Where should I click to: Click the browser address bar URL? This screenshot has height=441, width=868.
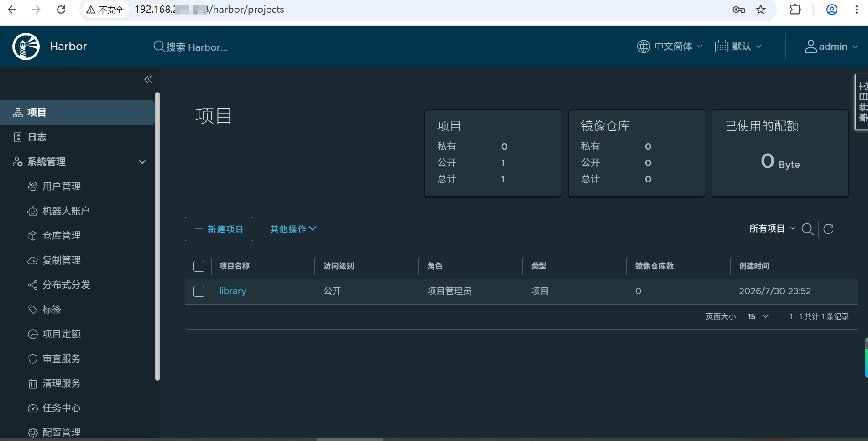coord(209,10)
